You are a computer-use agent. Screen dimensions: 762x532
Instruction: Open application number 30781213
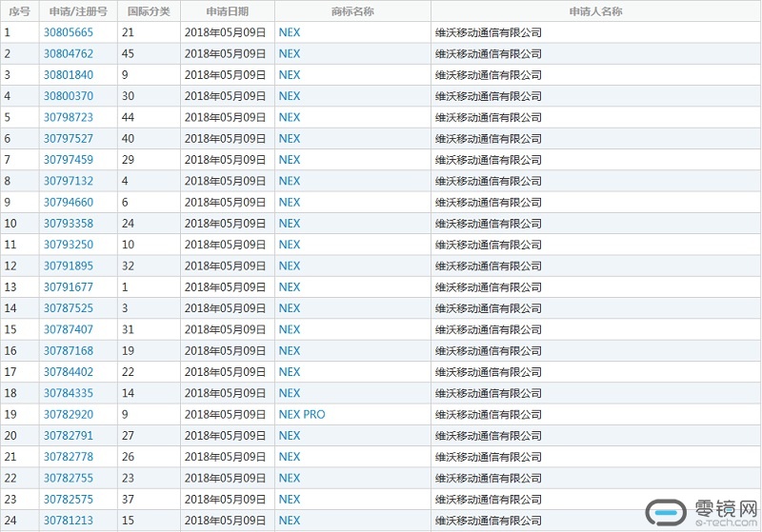coord(68,521)
